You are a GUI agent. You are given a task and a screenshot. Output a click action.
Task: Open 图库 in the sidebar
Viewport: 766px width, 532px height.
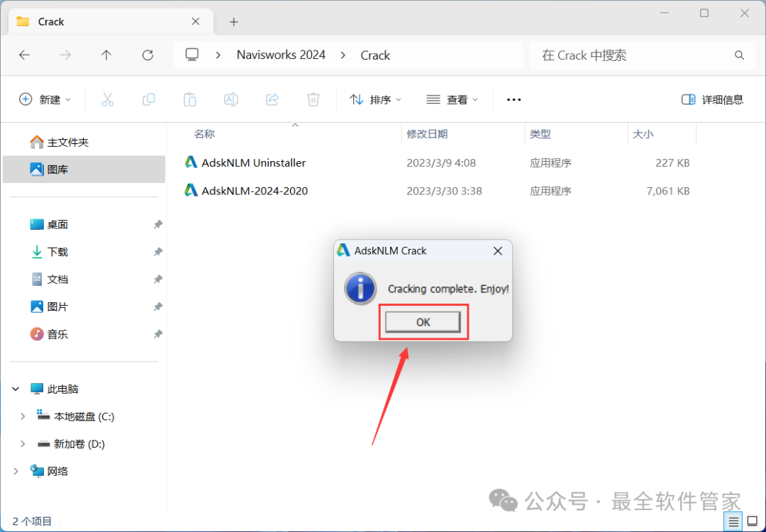coord(84,170)
